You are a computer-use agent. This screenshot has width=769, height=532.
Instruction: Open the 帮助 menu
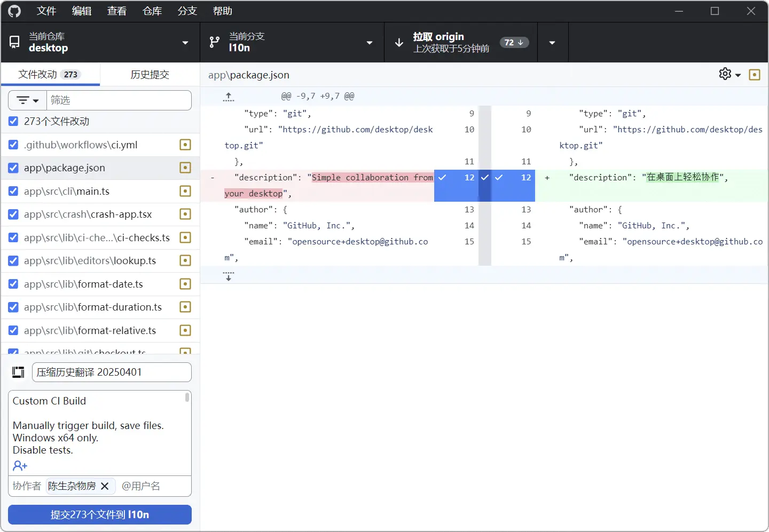(223, 11)
